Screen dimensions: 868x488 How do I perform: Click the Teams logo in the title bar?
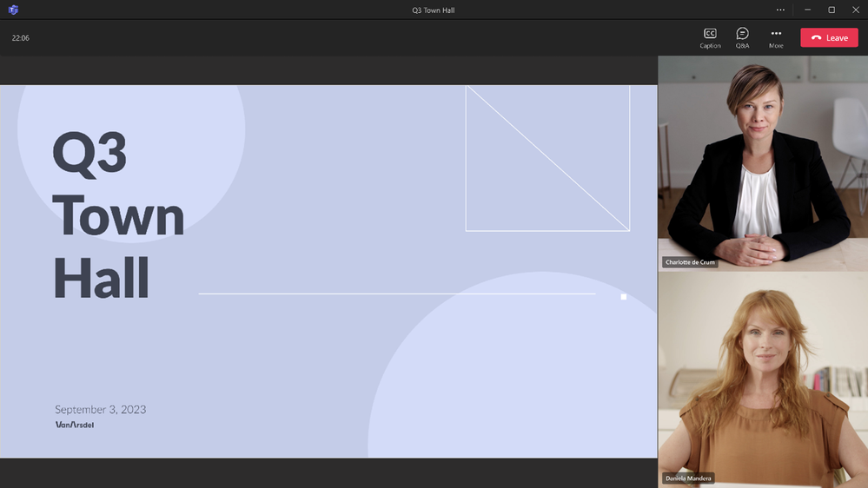13,10
